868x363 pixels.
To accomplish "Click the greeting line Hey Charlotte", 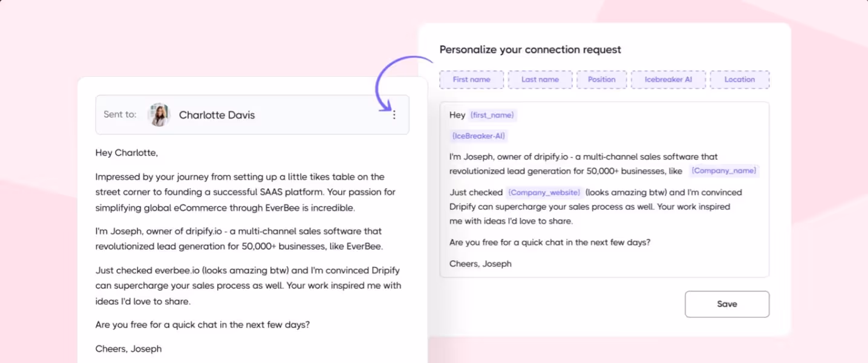I will click(126, 152).
